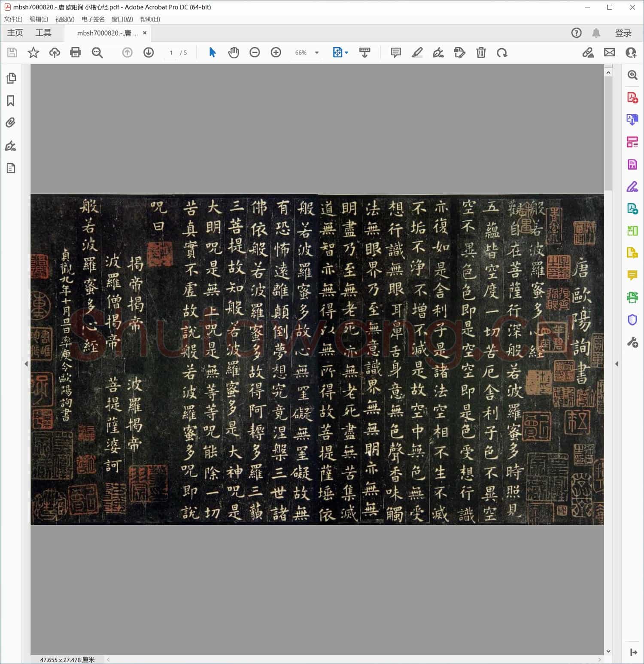Screen dimensions: 644x664
Task: Open the Comment tool
Action: click(x=632, y=275)
